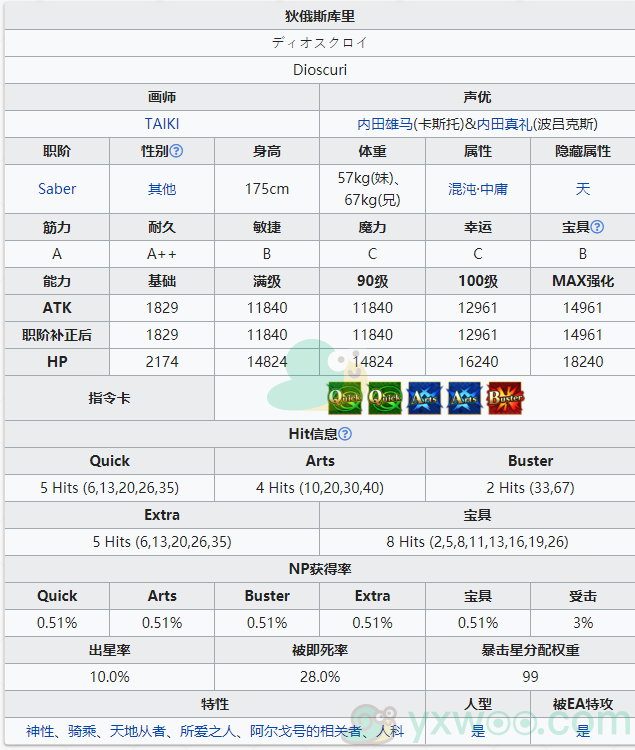Image resolution: width=635 pixels, height=750 pixels.
Task: Open the 所爱之人 trait link
Action: 208,731
